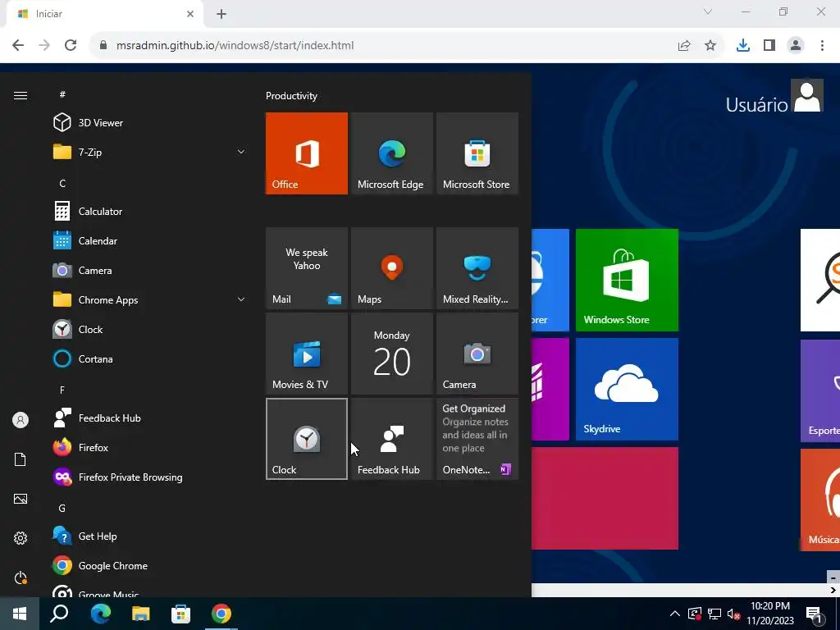Open the green Windows Store tile
The image size is (840, 630).
pos(627,281)
